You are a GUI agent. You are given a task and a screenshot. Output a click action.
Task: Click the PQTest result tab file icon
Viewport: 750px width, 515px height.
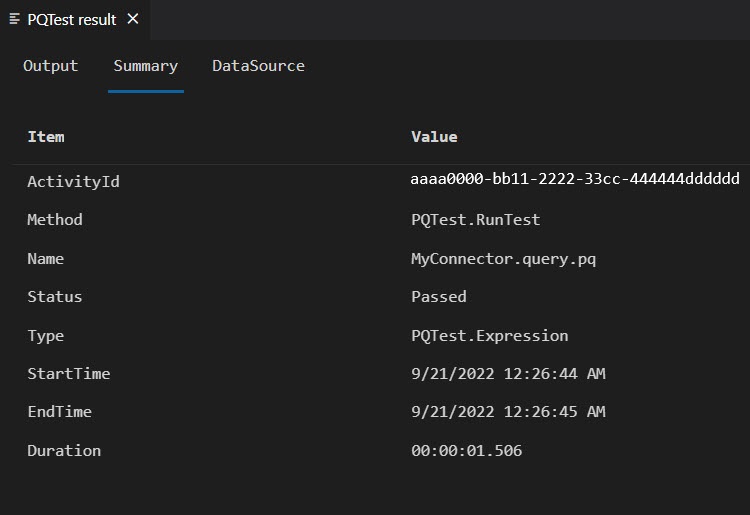pyautogui.click(x=15, y=19)
